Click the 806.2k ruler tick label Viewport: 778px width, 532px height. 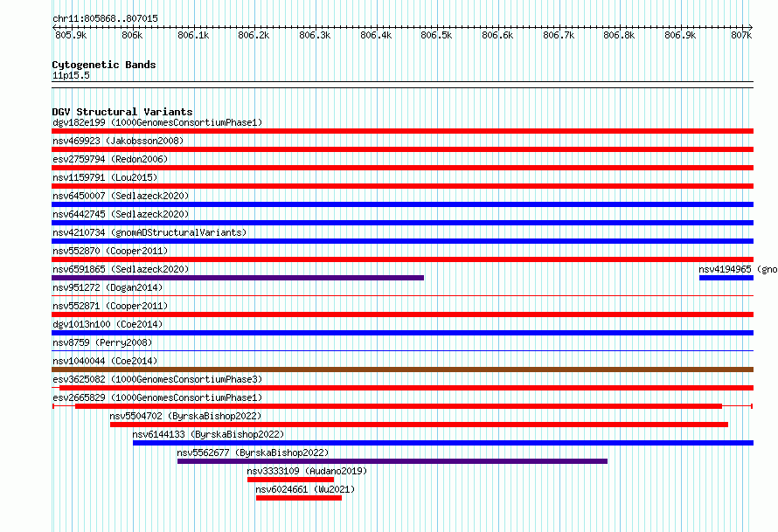pos(254,35)
